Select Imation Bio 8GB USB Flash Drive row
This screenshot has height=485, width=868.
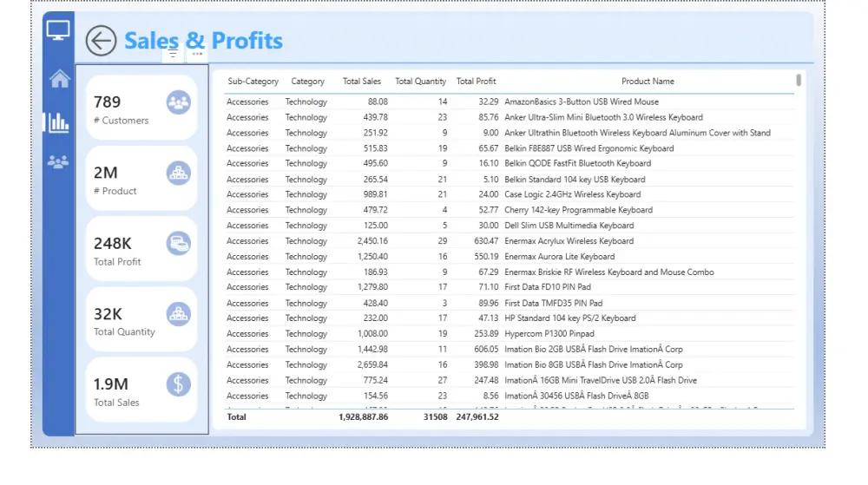(510, 364)
